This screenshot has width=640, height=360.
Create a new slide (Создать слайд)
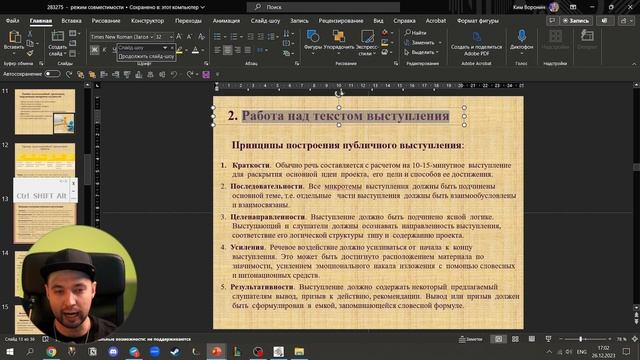(x=58, y=43)
